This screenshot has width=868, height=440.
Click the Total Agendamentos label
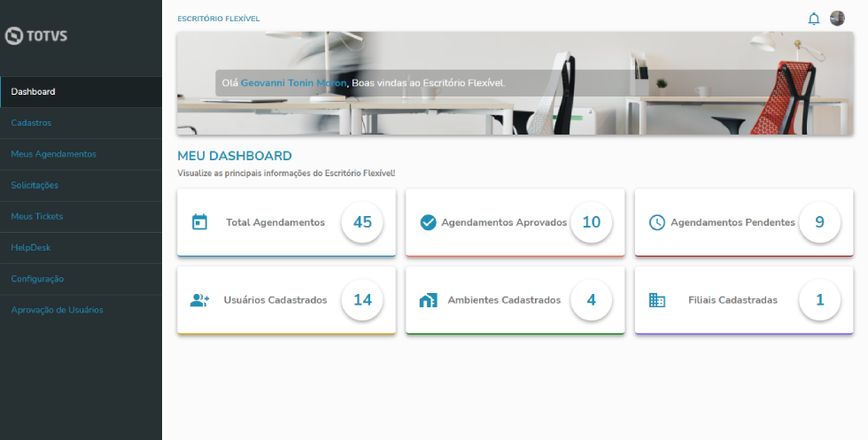tap(275, 222)
